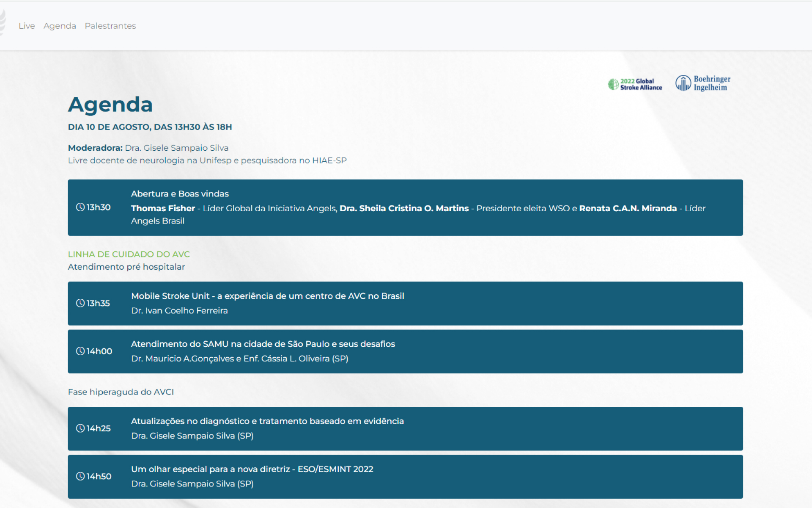Click the clock icon beside 14h00

coord(80,351)
